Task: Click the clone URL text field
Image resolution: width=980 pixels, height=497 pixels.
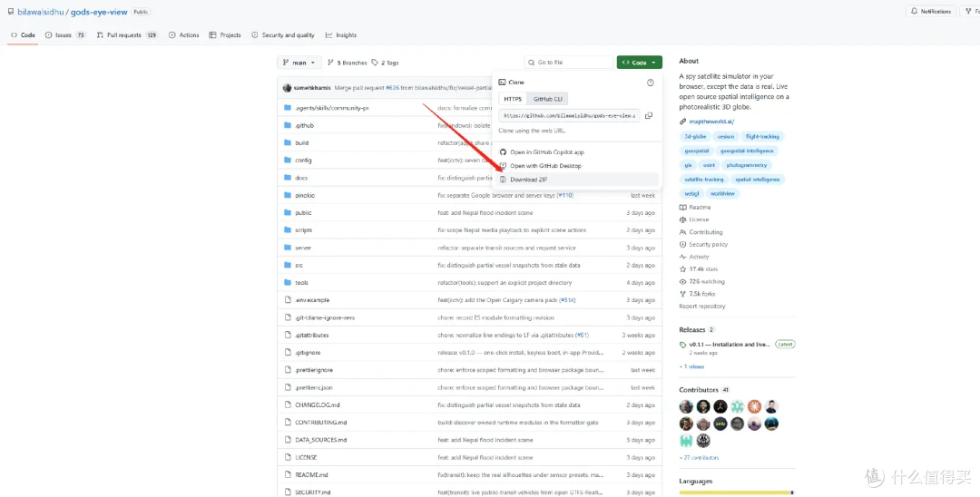Action: pos(569,115)
